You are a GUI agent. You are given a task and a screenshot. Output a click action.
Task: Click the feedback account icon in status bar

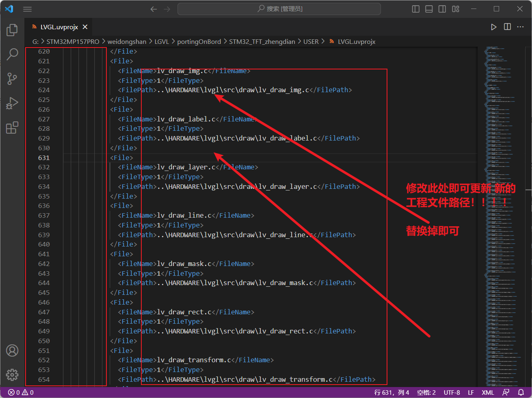(x=506, y=393)
